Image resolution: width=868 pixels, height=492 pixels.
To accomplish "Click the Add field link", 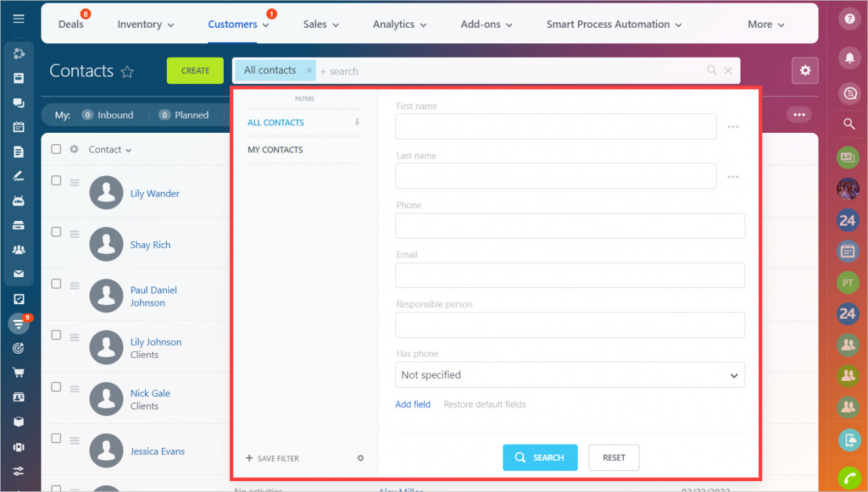I will coord(413,405).
